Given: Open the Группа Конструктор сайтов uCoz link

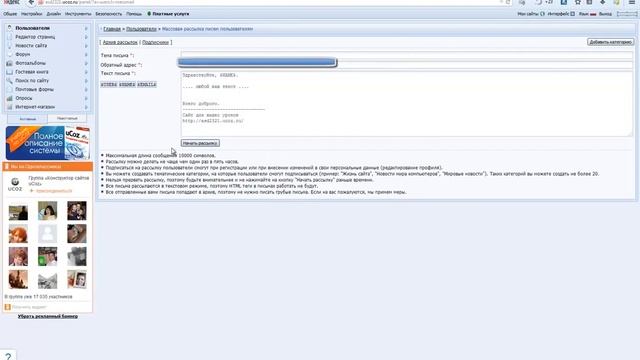Looking at the screenshot, I should (x=58, y=181).
